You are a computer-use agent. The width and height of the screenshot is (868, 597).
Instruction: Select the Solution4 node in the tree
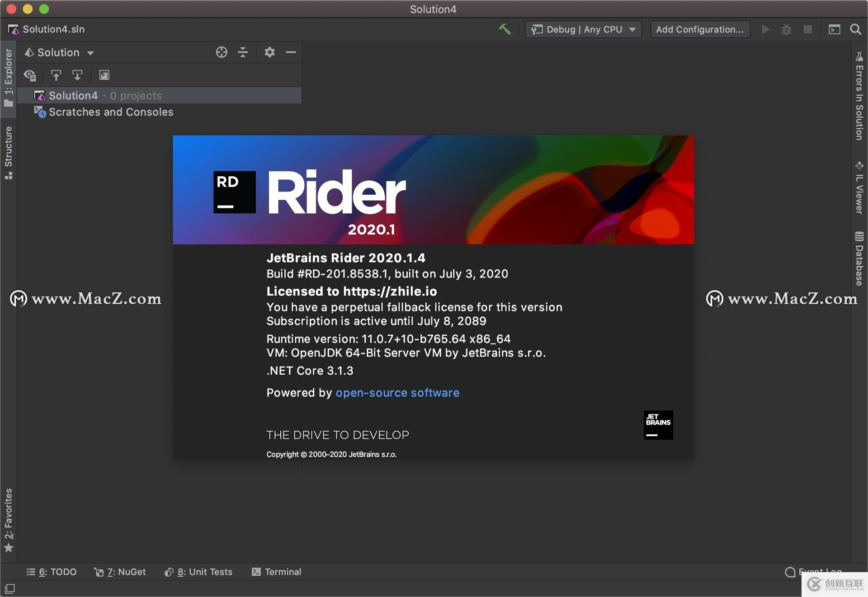[73, 96]
